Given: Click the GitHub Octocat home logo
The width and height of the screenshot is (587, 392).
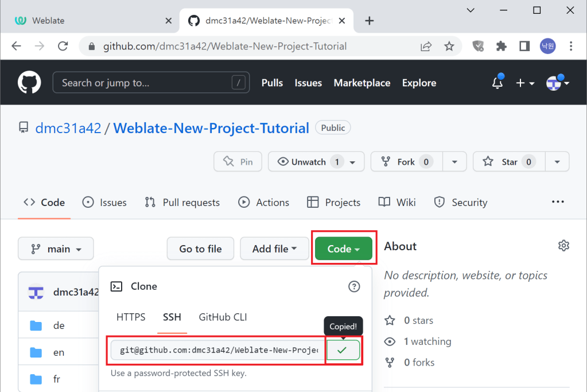Looking at the screenshot, I should point(29,83).
